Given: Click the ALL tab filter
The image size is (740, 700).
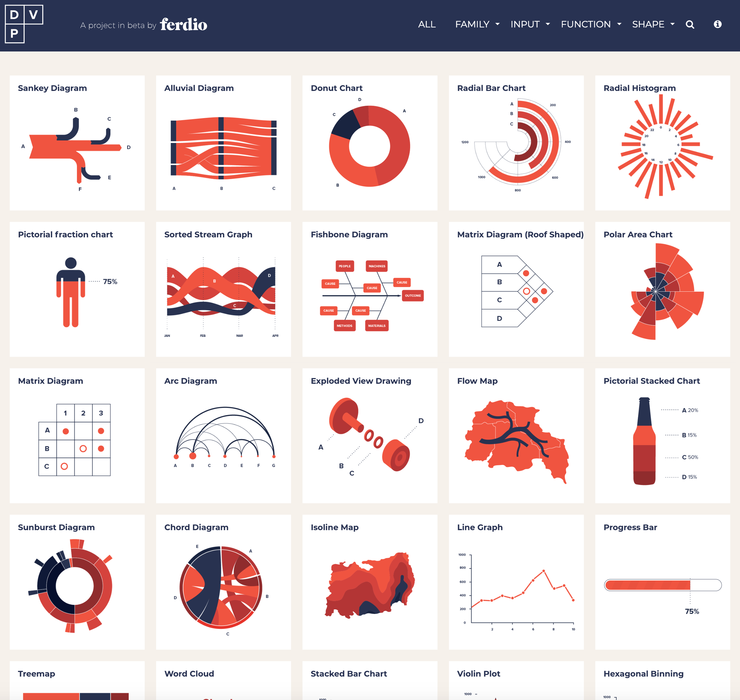Looking at the screenshot, I should pyautogui.click(x=426, y=24).
